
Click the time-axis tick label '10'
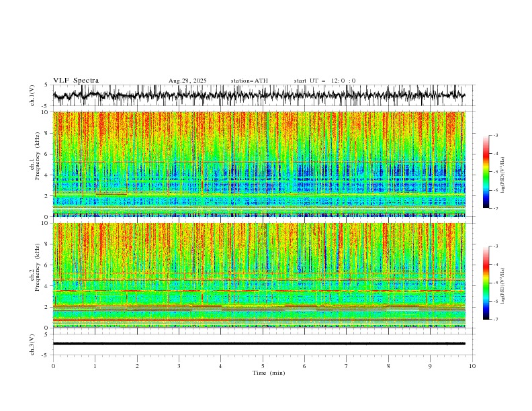[472, 367]
